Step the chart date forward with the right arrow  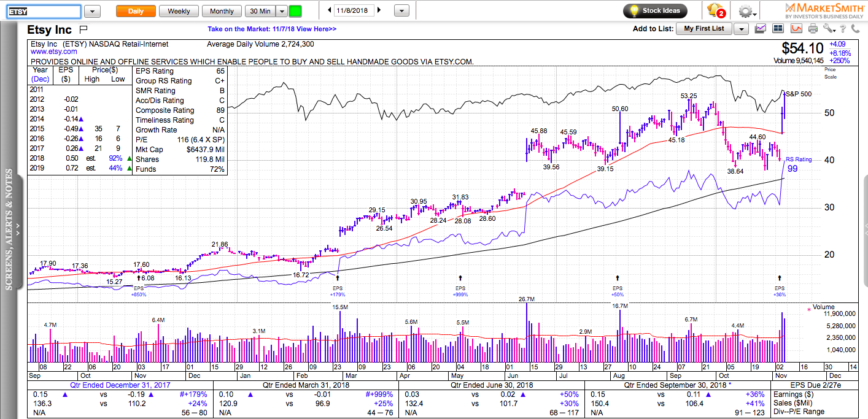pyautogui.click(x=379, y=10)
